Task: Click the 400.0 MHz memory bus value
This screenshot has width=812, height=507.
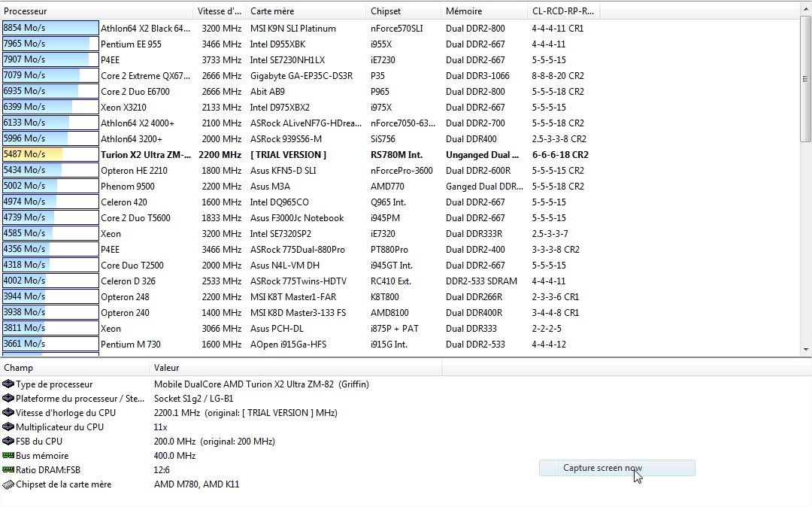Action: pos(174,456)
